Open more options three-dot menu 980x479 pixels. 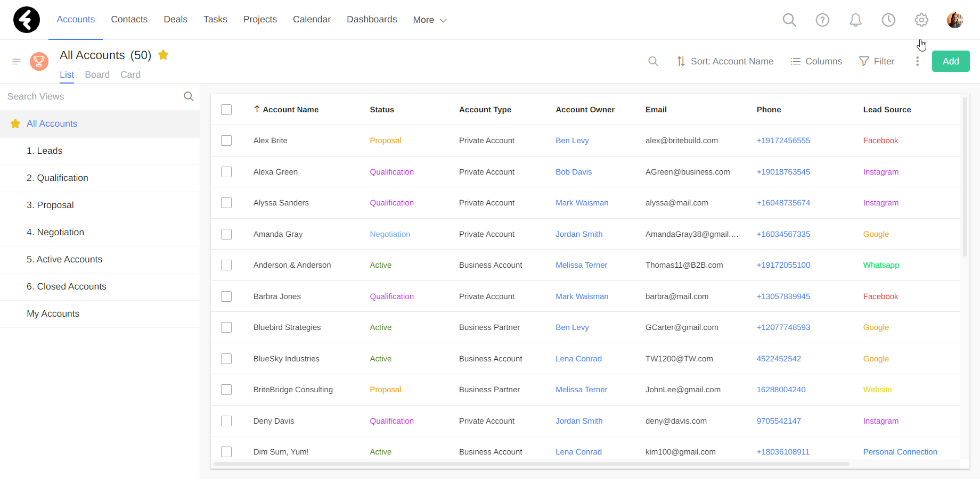coord(917,61)
